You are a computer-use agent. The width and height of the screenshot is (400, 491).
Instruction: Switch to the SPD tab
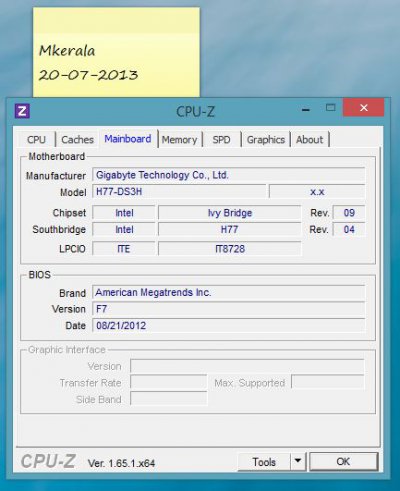222,139
